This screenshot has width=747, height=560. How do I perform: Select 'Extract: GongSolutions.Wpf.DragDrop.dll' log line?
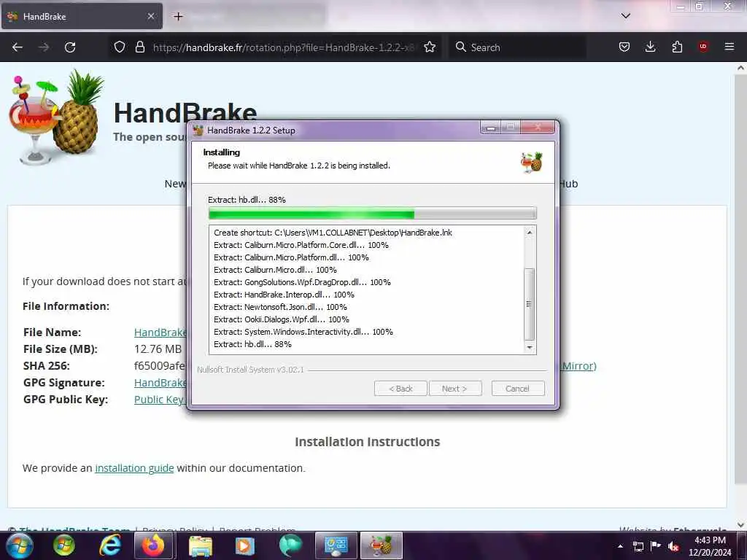(302, 282)
